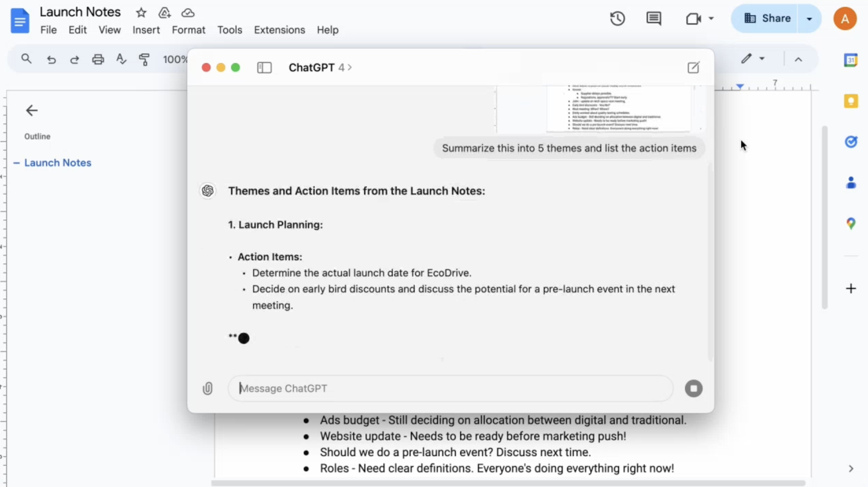Viewport: 868px width, 487px height.
Task: Open document version history
Action: [x=617, y=18]
